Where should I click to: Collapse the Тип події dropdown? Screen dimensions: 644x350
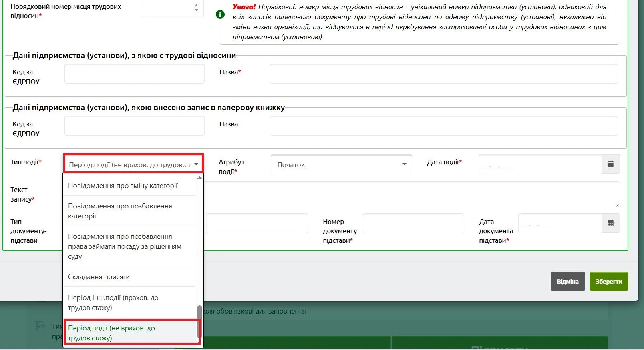coord(196,164)
